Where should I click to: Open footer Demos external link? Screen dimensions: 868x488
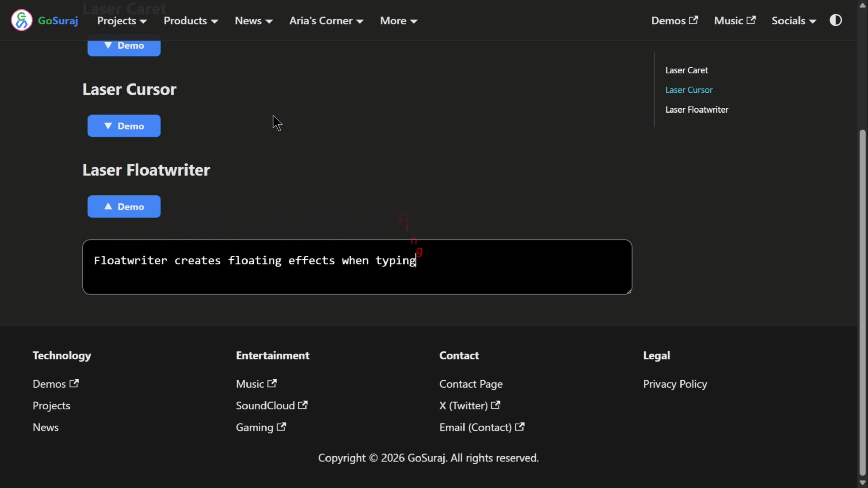pos(56,384)
